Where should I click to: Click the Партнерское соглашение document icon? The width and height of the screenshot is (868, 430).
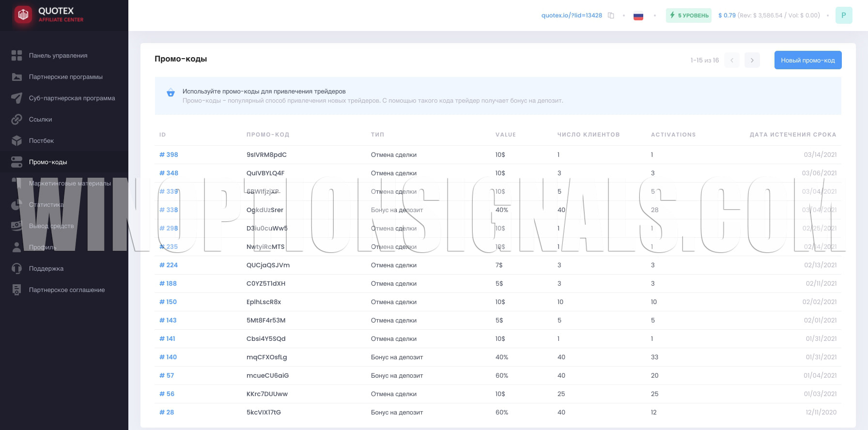tap(17, 290)
